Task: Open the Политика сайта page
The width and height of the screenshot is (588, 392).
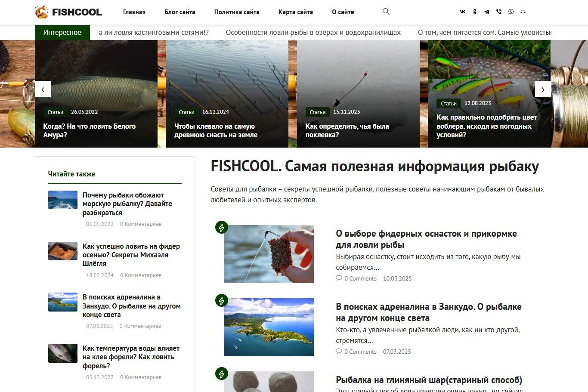Action: click(x=237, y=12)
